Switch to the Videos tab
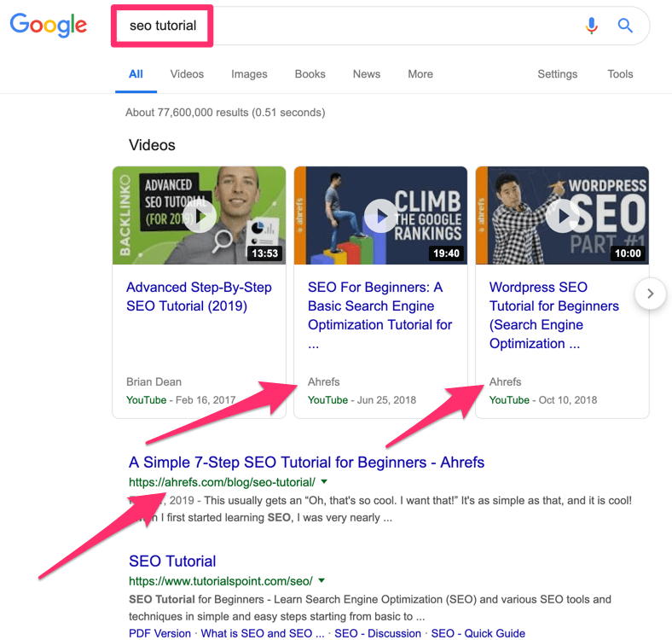This screenshot has width=672, height=640. pos(187,74)
